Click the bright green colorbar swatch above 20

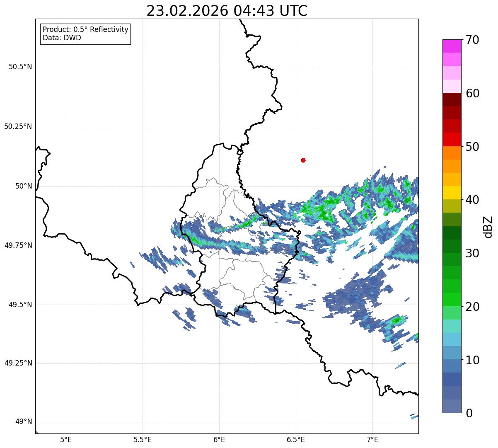[452, 300]
